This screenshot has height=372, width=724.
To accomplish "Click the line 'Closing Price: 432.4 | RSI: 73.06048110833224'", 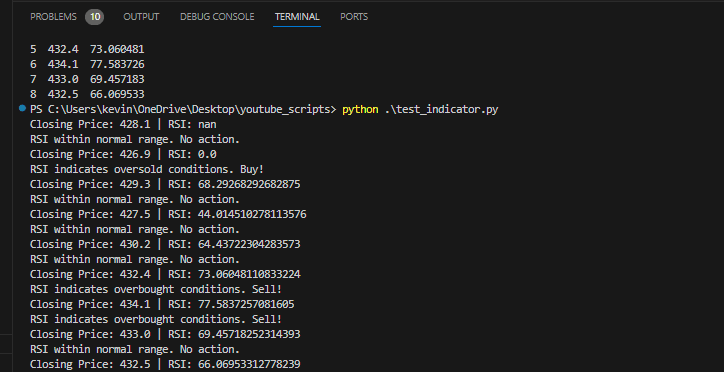I will click(165, 274).
